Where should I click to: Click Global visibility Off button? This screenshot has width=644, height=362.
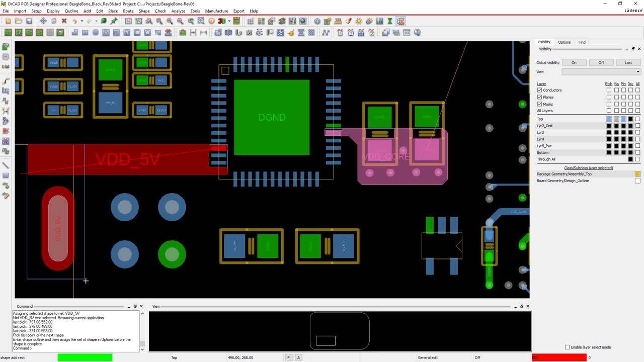point(601,62)
